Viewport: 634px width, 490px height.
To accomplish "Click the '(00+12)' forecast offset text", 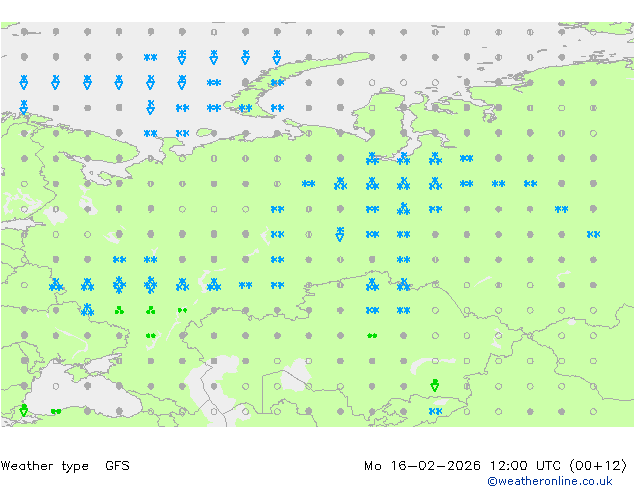I will point(598,466).
